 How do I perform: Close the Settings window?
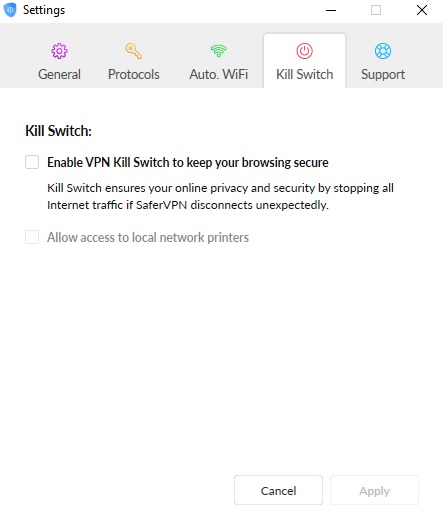point(422,10)
